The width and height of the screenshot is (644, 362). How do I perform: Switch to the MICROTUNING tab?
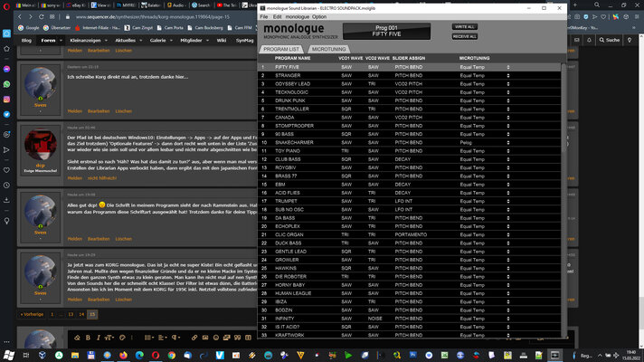point(328,49)
